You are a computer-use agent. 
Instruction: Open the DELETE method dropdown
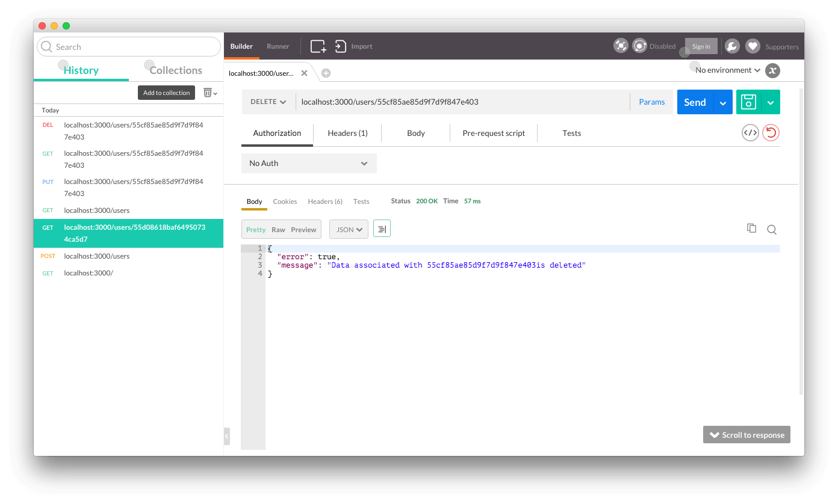pos(268,102)
